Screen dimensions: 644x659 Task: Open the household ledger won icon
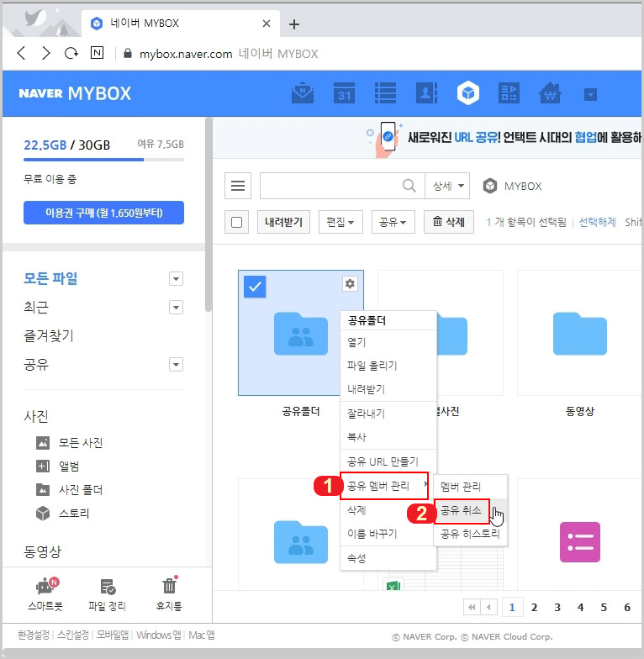(550, 92)
